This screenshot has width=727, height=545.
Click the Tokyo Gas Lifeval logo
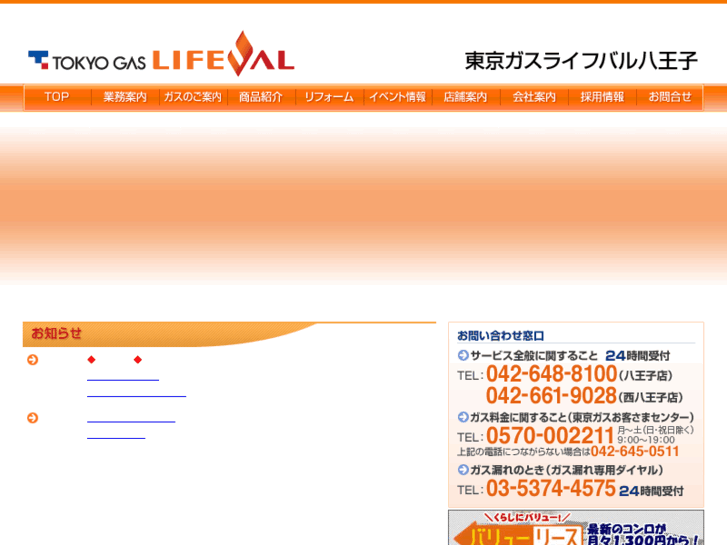[161, 54]
